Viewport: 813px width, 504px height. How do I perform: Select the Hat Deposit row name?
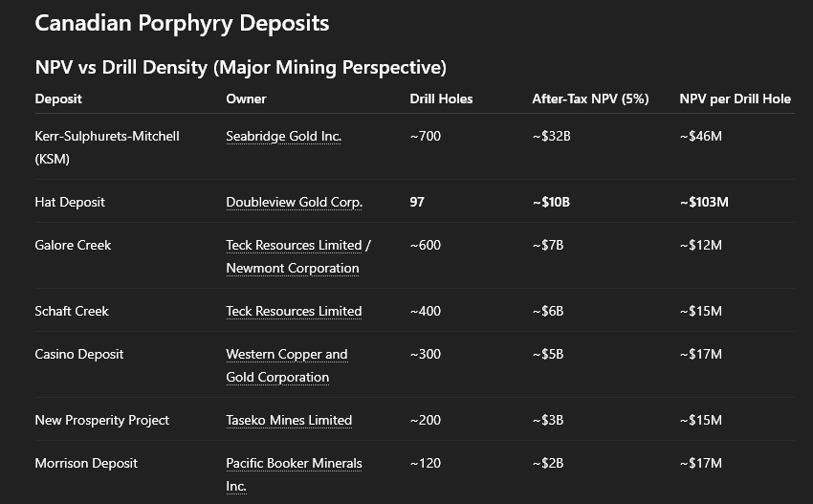[x=70, y=203]
